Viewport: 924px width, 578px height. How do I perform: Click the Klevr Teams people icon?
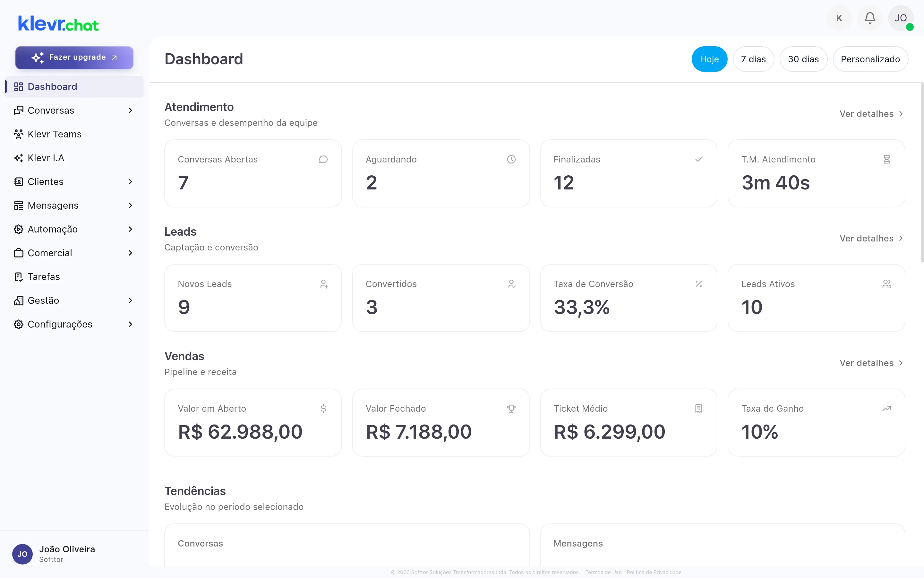[x=18, y=134]
